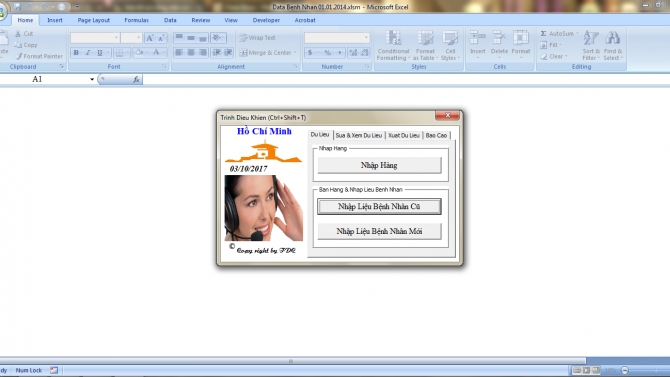This screenshot has height=377, width=670.
Task: Switch to Sua & Xem Du Lieu tab
Action: pyautogui.click(x=359, y=135)
